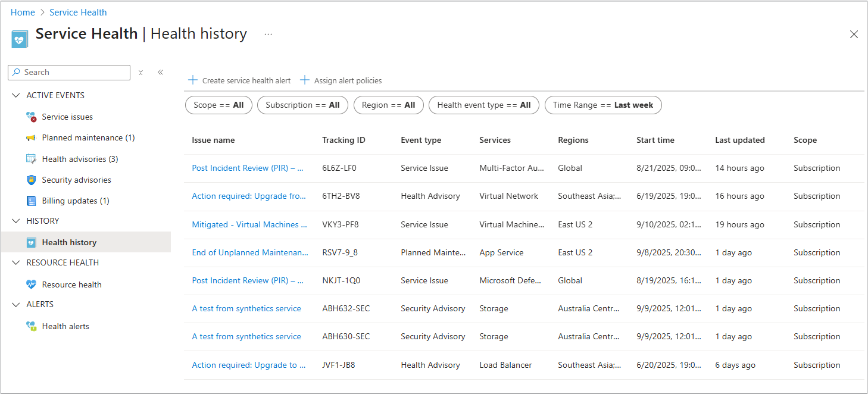Collapse the HISTORY section chevron
The height and width of the screenshot is (394, 868).
pos(16,221)
